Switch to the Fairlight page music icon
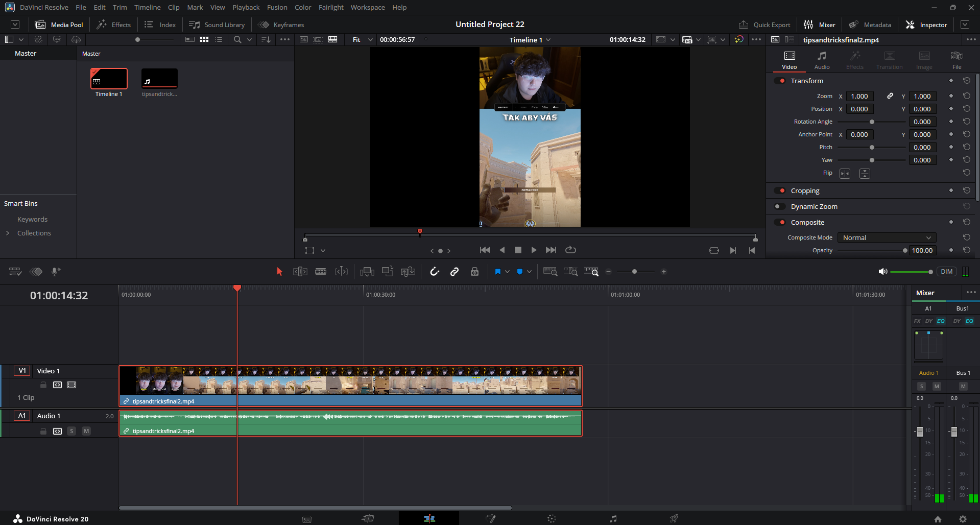980x525 pixels. click(x=613, y=519)
